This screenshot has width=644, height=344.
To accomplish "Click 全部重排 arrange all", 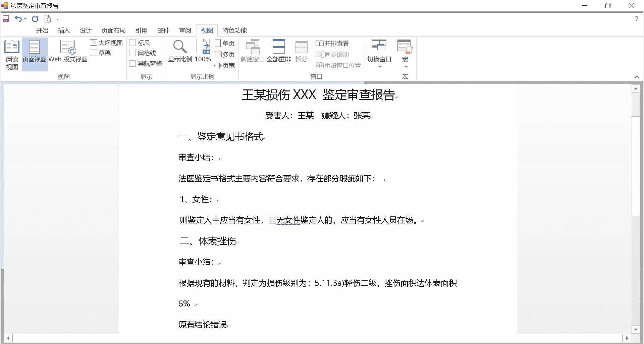I will point(279,51).
